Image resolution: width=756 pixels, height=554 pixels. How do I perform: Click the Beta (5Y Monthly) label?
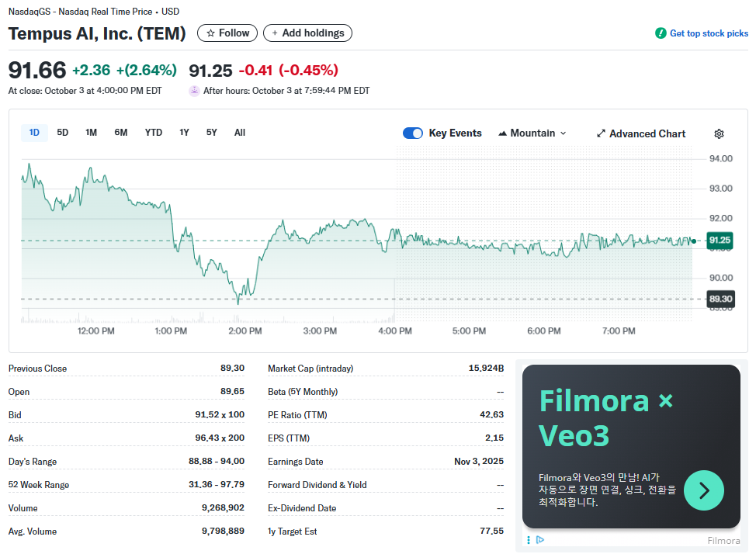coord(303,392)
